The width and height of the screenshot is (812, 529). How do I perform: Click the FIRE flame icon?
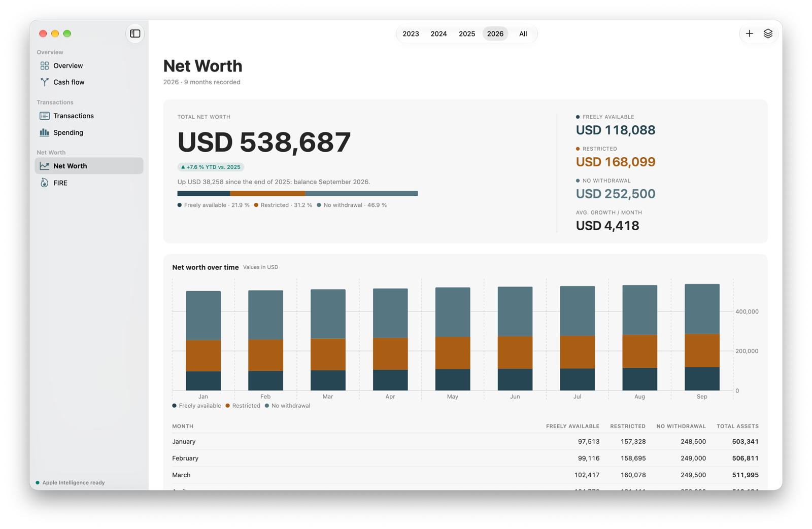pos(45,183)
